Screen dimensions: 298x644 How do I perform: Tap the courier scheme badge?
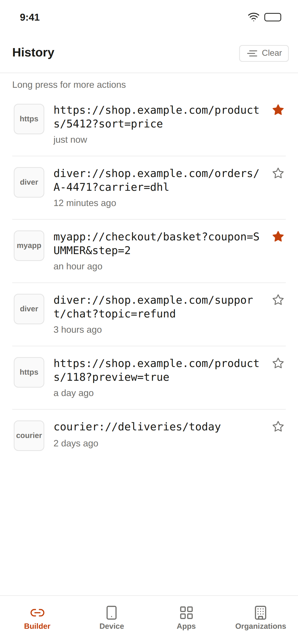29,436
